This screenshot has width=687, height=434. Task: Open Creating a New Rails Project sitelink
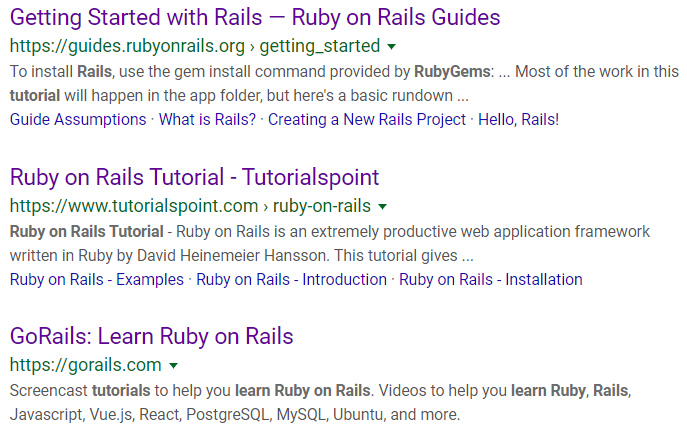pos(367,119)
